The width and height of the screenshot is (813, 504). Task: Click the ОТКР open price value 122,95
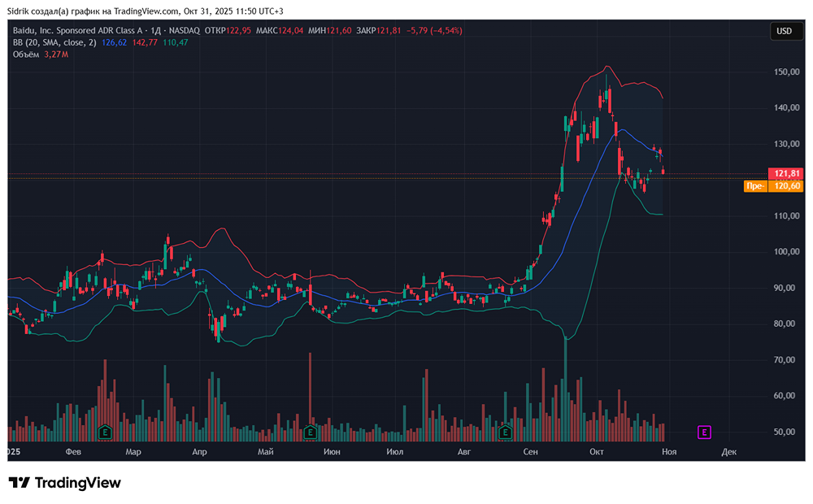click(240, 31)
